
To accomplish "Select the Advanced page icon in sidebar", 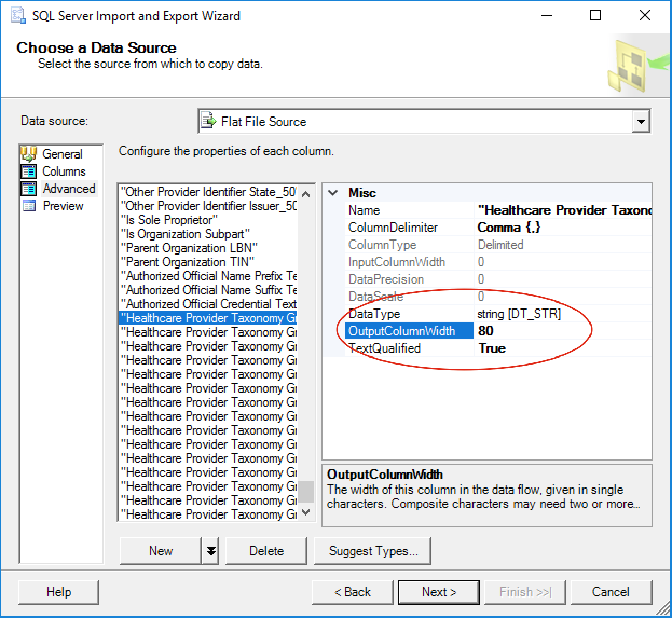I will (x=29, y=189).
